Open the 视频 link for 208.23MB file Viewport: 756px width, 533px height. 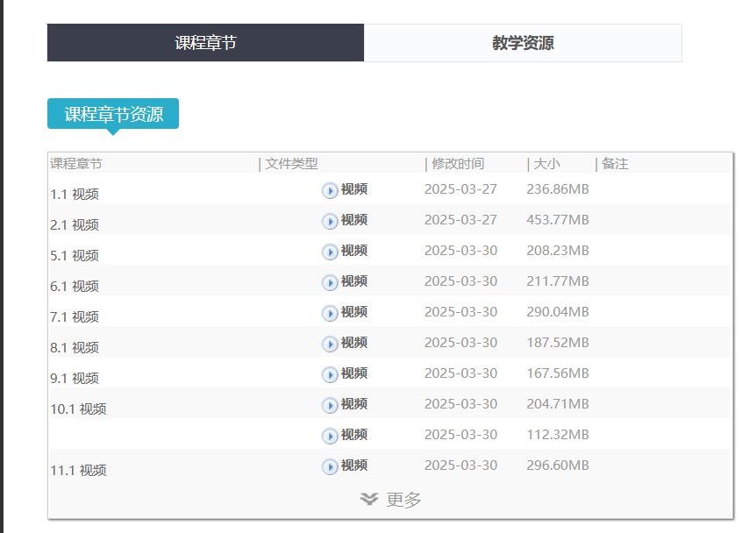click(x=354, y=251)
